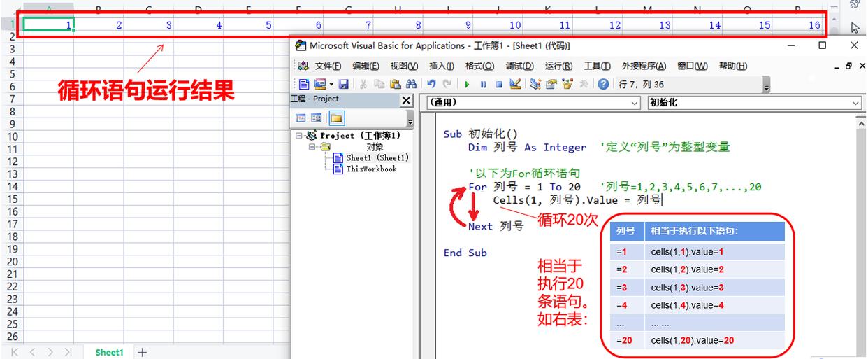Click View Object icon in Project panel
This screenshot has height=359, width=868.
pyautogui.click(x=317, y=118)
